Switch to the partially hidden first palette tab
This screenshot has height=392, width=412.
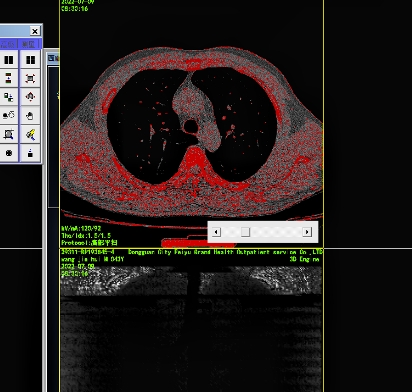8,44
